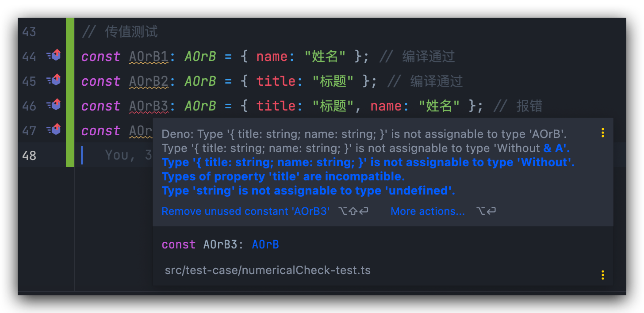644x313 pixels.
Task: Open the documentation footer's yellow ellipsis menu
Action: coord(602,275)
